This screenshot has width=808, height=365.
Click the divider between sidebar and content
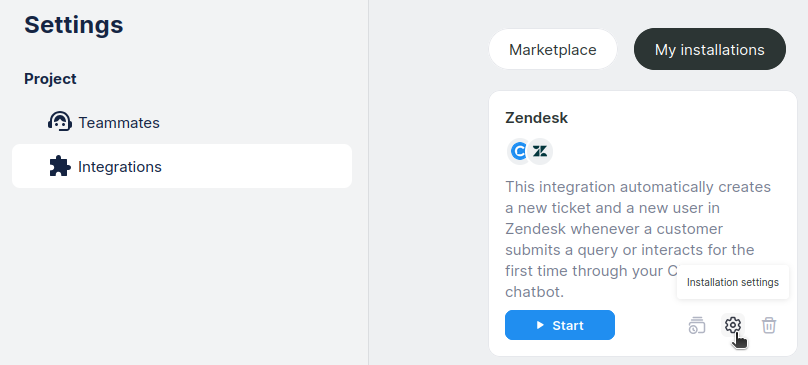click(368, 182)
